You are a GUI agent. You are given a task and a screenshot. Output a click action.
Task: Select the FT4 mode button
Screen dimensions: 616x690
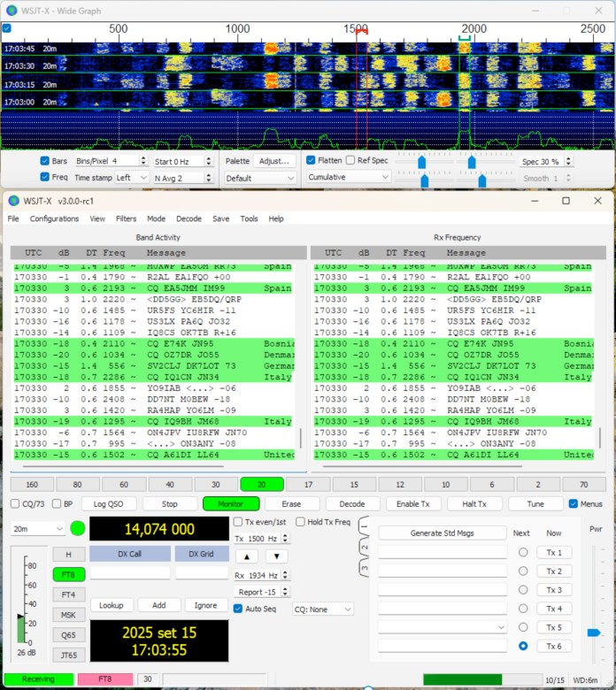click(x=69, y=594)
